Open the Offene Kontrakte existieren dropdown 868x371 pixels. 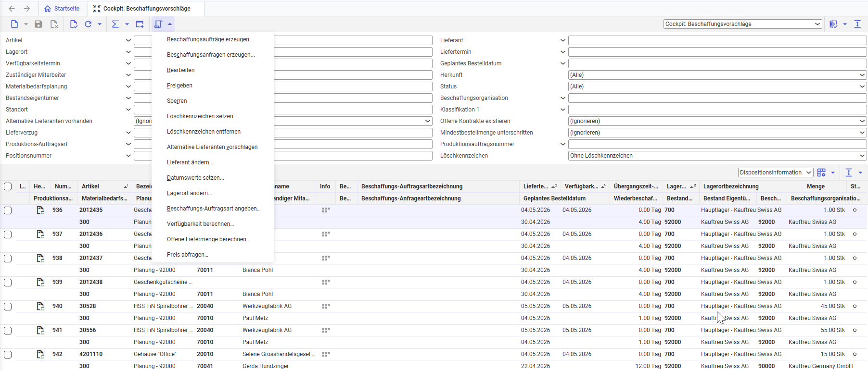717,121
